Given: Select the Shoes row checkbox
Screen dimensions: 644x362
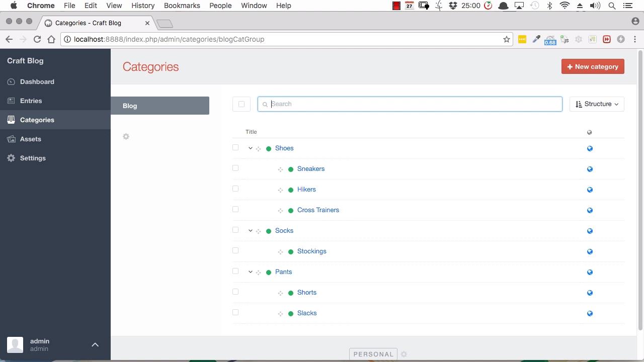Looking at the screenshot, I should 235,147.
